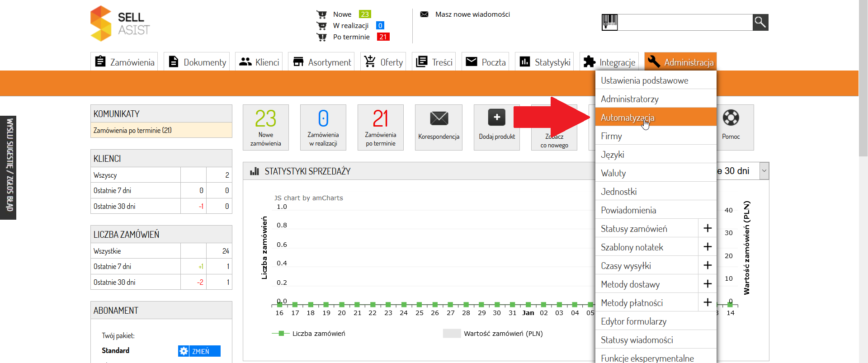Click the ZMIEŃ package button
The height and width of the screenshot is (363, 868).
pos(199,351)
